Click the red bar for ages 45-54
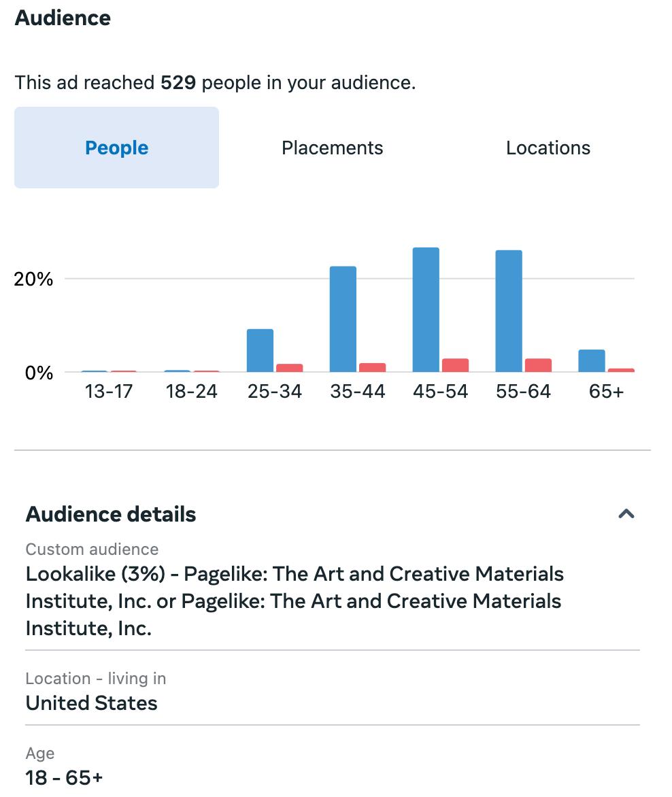The height and width of the screenshot is (797, 672). 455,365
